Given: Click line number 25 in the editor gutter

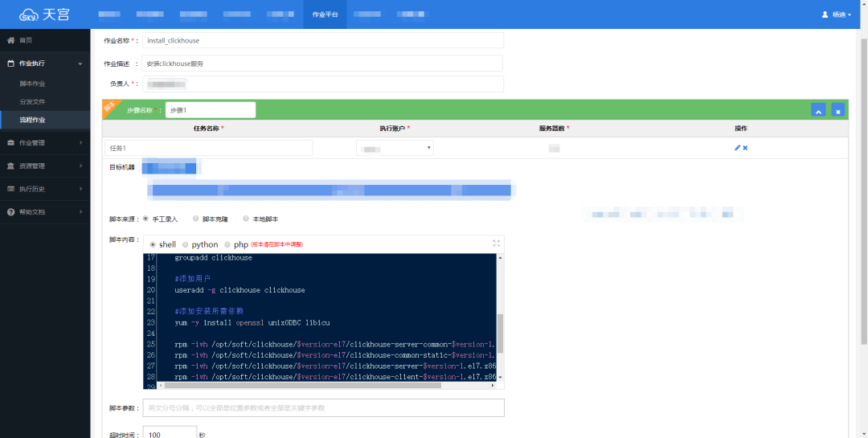Looking at the screenshot, I should click(x=150, y=345).
